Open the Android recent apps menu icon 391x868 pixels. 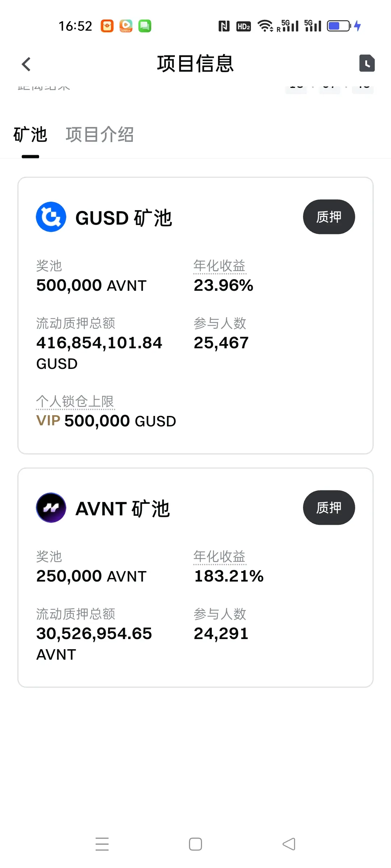click(102, 844)
